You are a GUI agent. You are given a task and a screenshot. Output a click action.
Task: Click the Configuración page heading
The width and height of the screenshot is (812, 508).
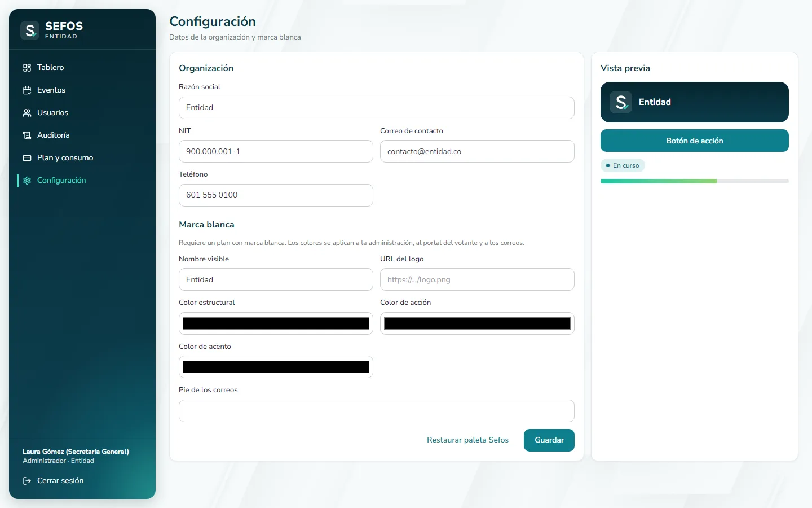213,21
